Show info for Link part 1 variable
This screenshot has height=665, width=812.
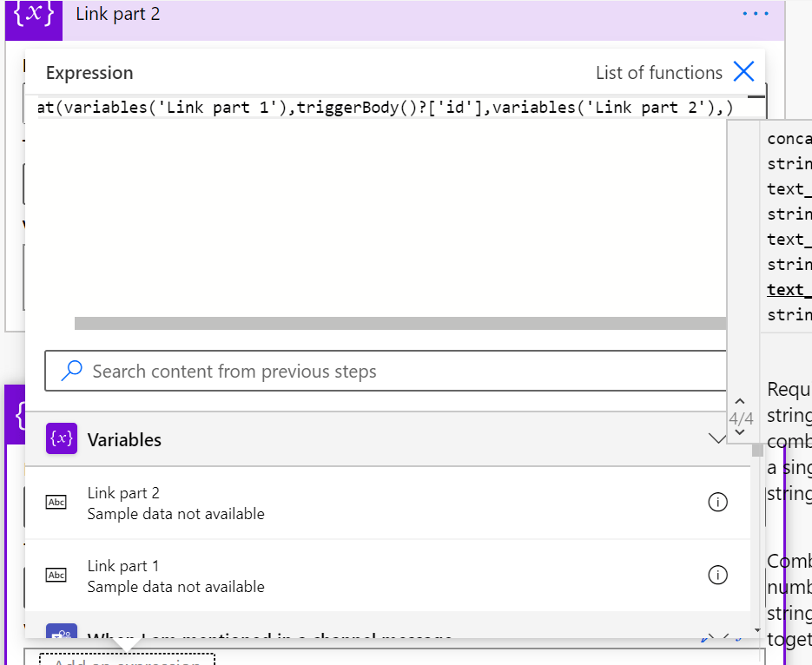coord(717,575)
